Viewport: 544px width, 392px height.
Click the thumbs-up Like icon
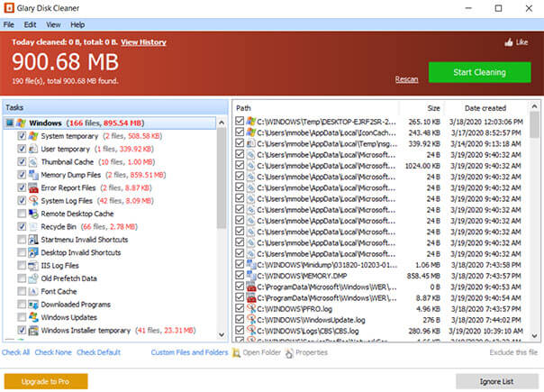509,42
